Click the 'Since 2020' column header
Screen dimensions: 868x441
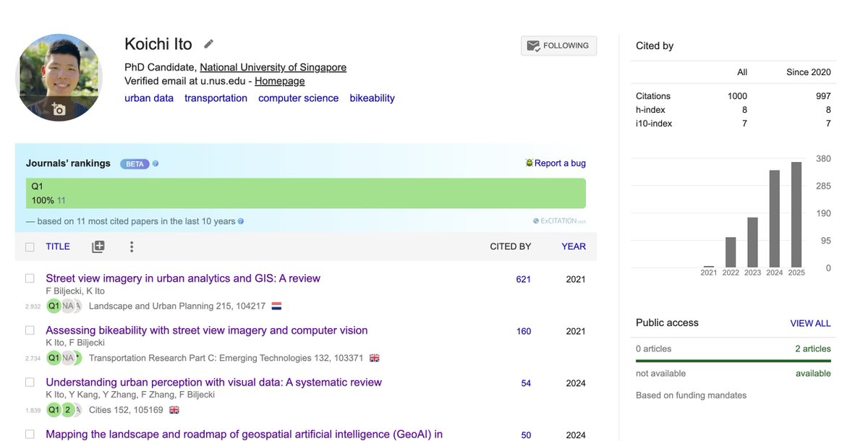809,72
